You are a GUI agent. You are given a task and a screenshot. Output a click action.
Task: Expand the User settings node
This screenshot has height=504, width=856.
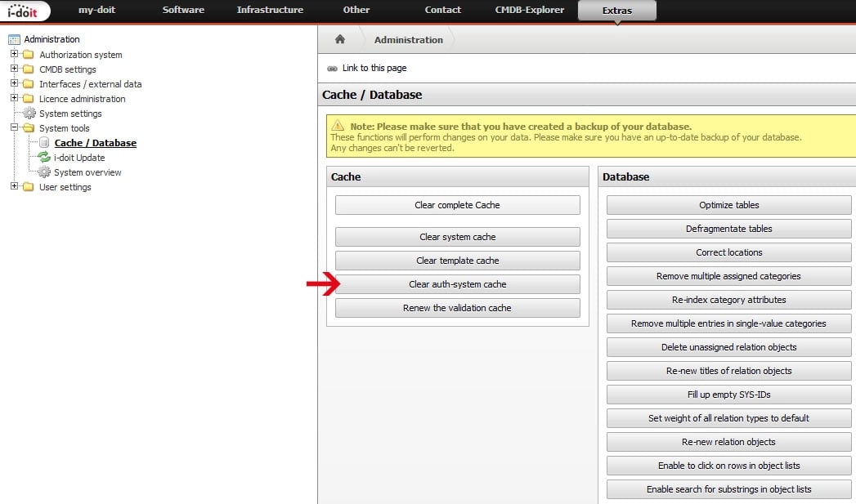pyautogui.click(x=14, y=186)
